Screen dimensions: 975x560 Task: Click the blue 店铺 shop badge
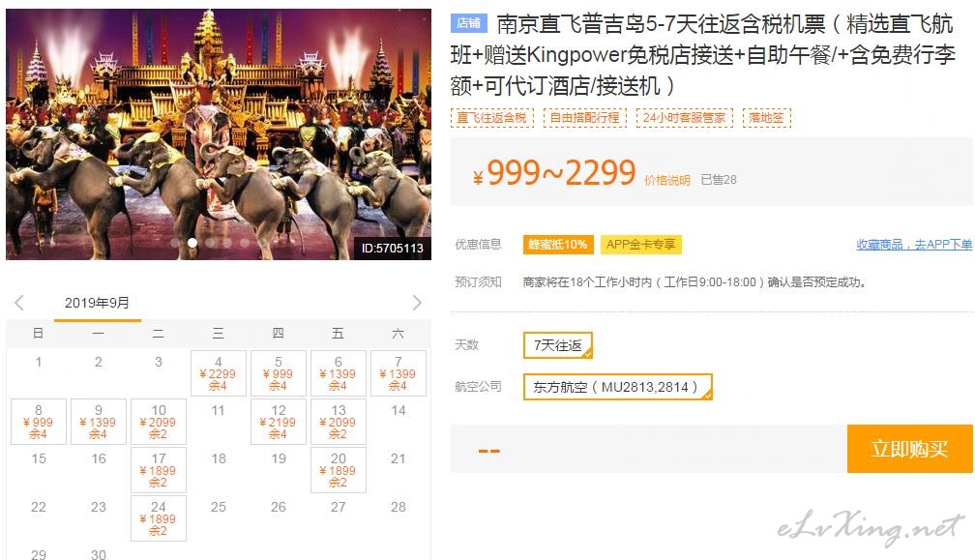click(x=469, y=23)
